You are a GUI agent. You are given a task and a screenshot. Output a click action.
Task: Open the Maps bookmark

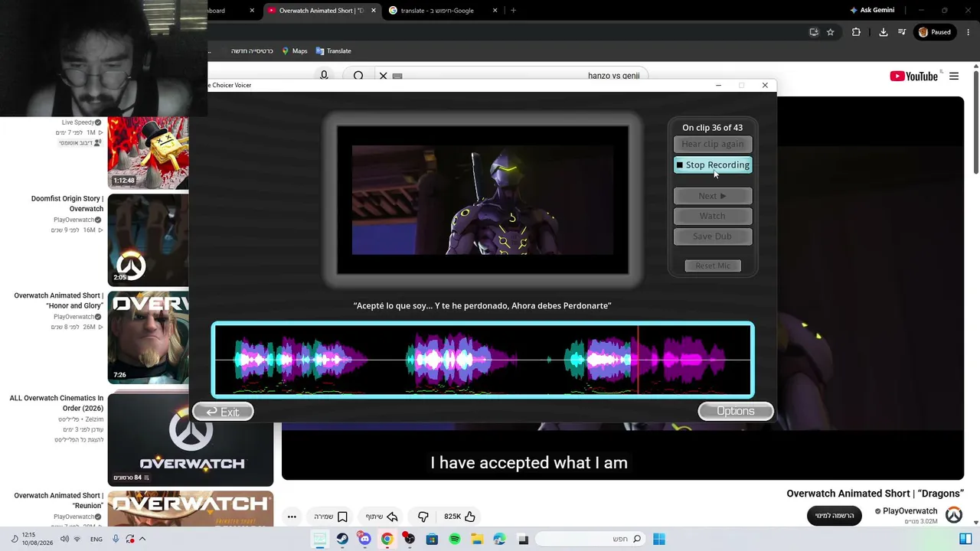[x=295, y=51]
